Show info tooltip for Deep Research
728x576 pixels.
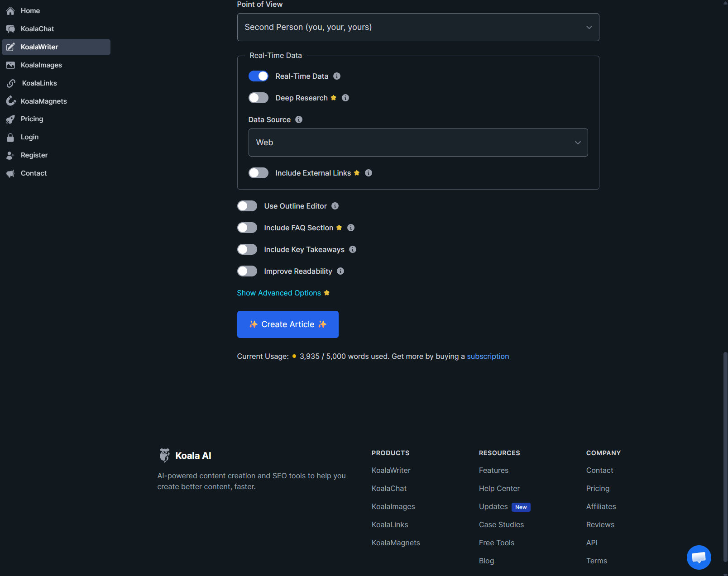click(x=345, y=98)
